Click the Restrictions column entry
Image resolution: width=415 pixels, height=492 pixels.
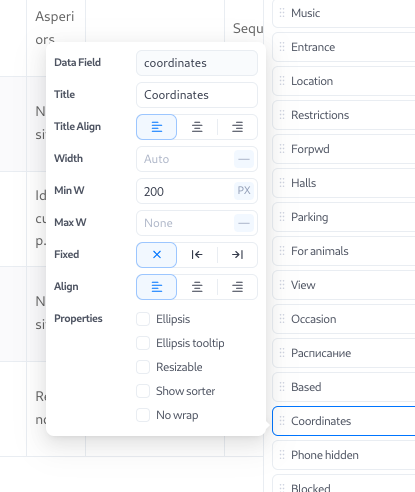click(344, 115)
